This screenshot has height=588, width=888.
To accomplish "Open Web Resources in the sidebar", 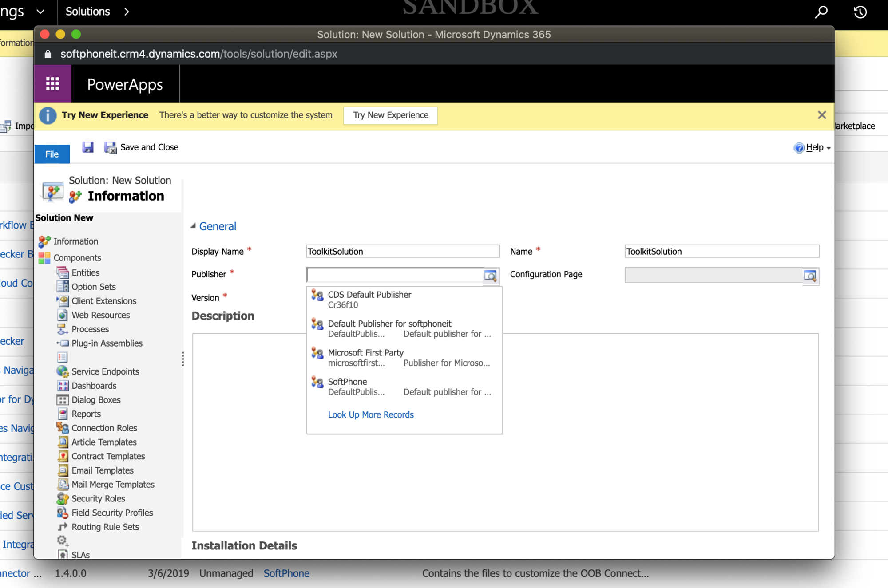I will coord(101,315).
